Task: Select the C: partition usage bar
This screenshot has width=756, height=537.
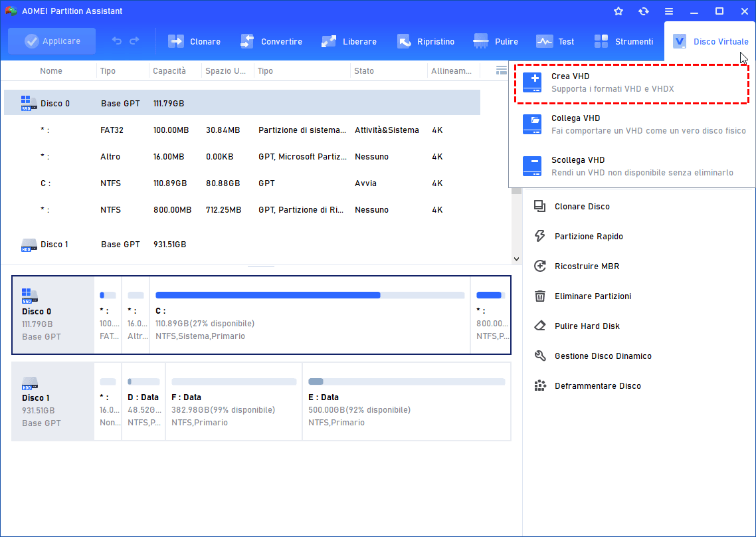Action: click(x=310, y=295)
